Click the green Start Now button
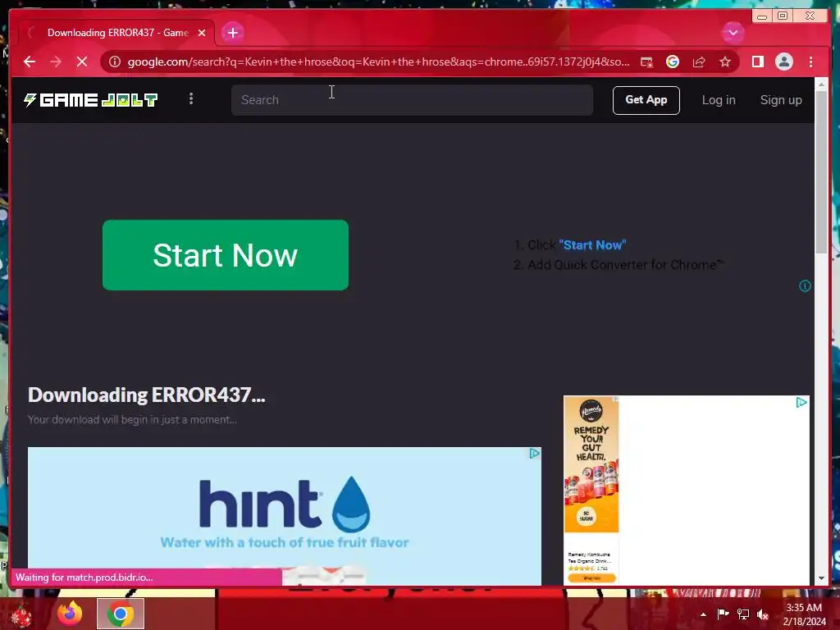The image size is (840, 630). (x=225, y=255)
